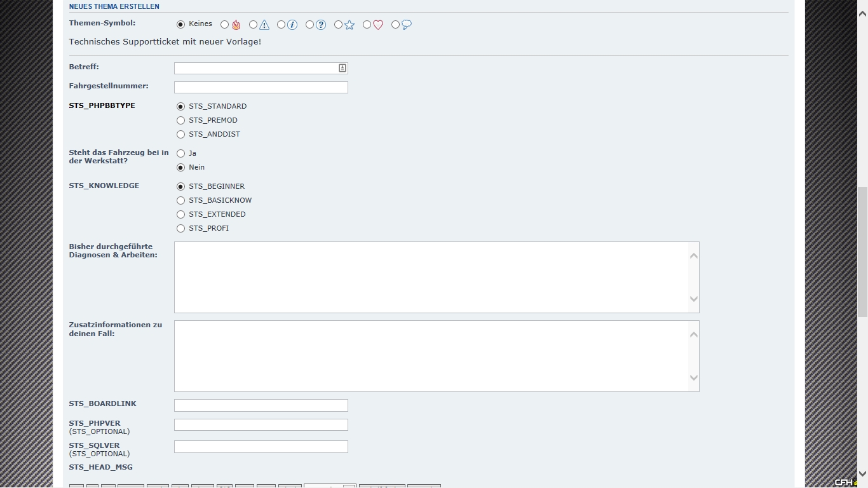Image resolution: width=868 pixels, height=488 pixels.
Task: Select the STS_PROFI knowledge level
Action: pyautogui.click(x=181, y=229)
